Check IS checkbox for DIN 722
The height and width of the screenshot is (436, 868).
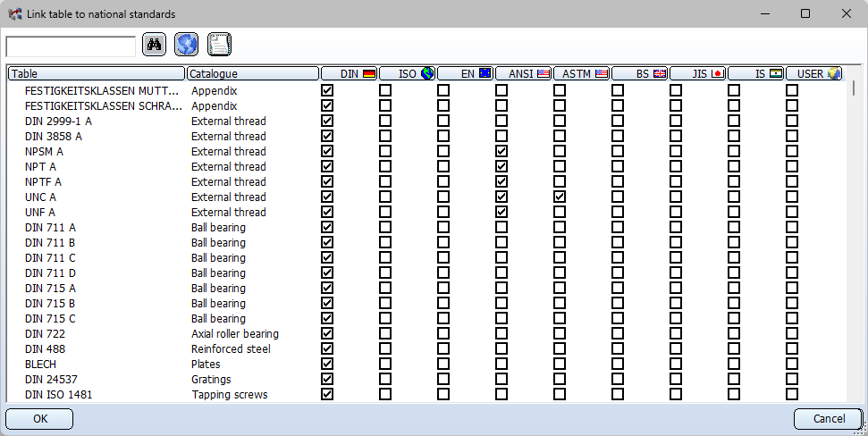tap(734, 333)
